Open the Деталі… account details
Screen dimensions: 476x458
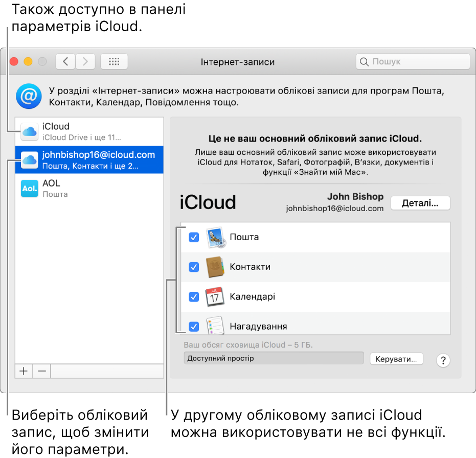click(420, 203)
